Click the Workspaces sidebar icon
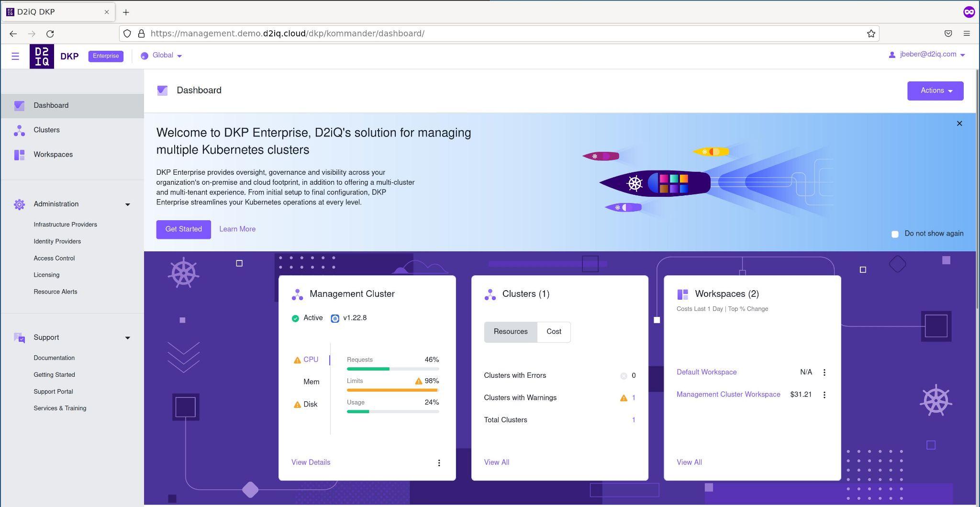 pos(19,155)
